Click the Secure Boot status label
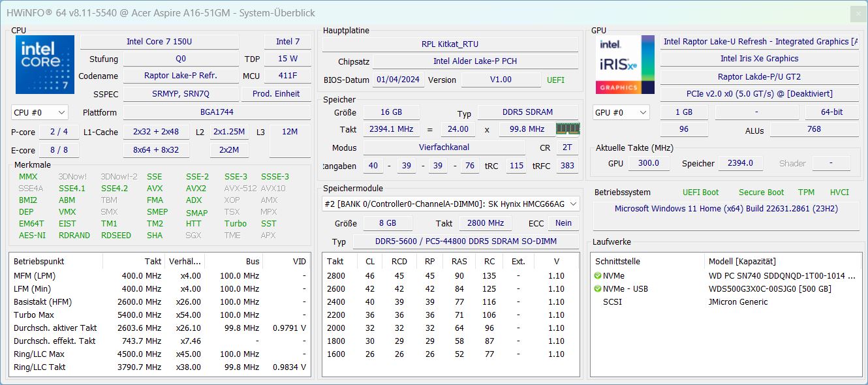 click(x=761, y=192)
